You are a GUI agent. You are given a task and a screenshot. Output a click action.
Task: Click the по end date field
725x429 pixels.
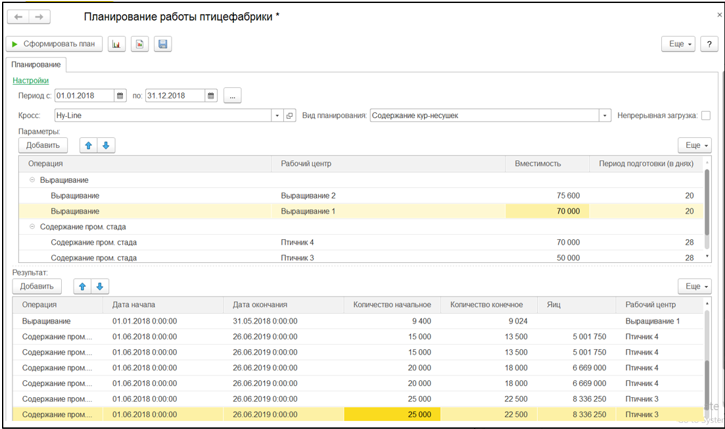click(175, 96)
